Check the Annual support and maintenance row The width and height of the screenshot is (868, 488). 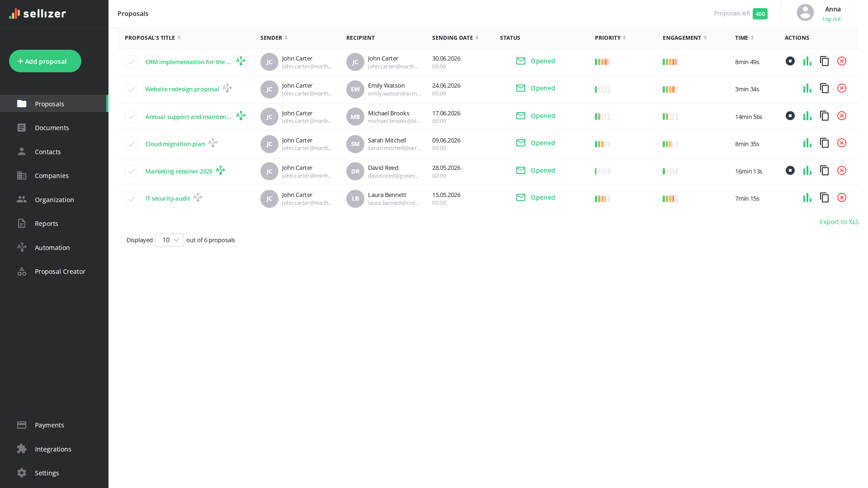pyautogui.click(x=131, y=117)
